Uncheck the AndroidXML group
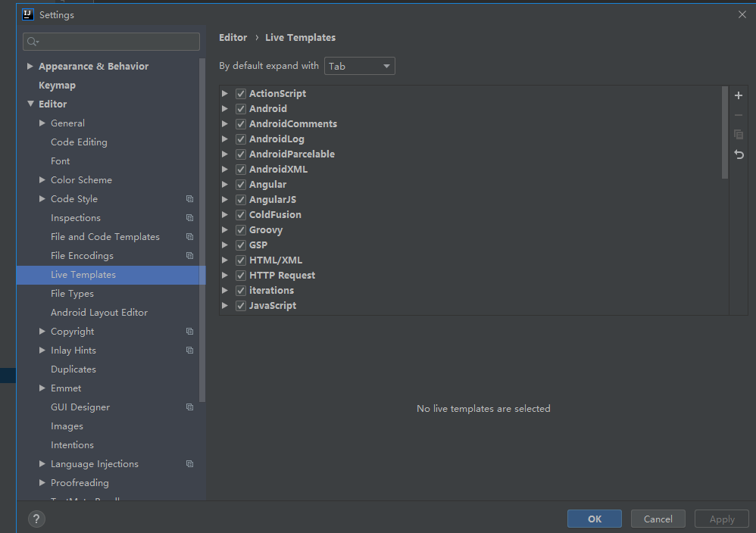 [241, 170]
